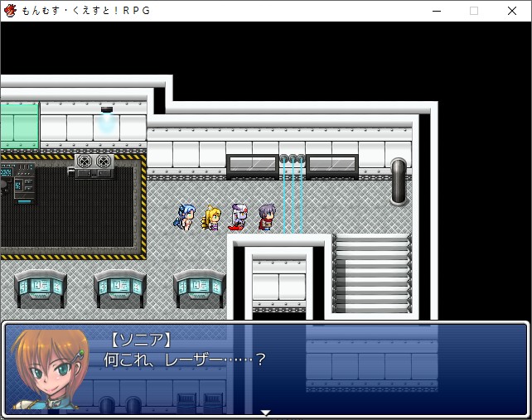The image size is (532, 420).
Task: Click the leftmost computer console desk
Action: click(41, 288)
